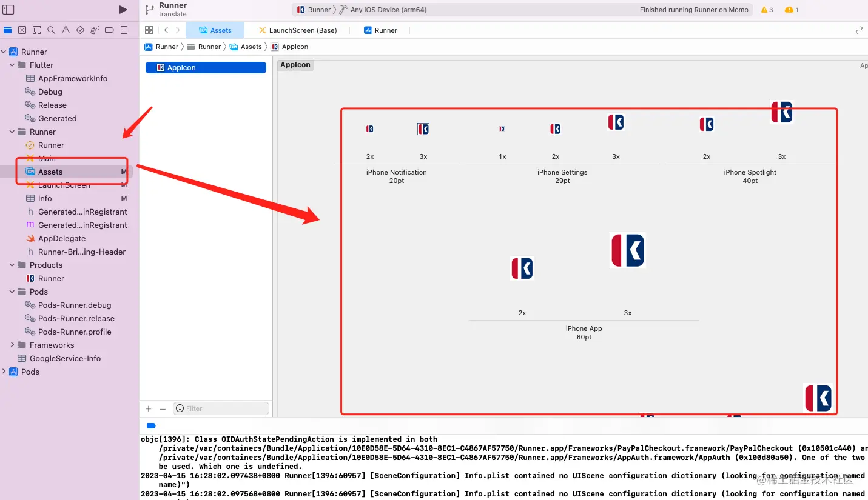The width and height of the screenshot is (868, 500).
Task: Select the Info plist file
Action: click(39, 198)
